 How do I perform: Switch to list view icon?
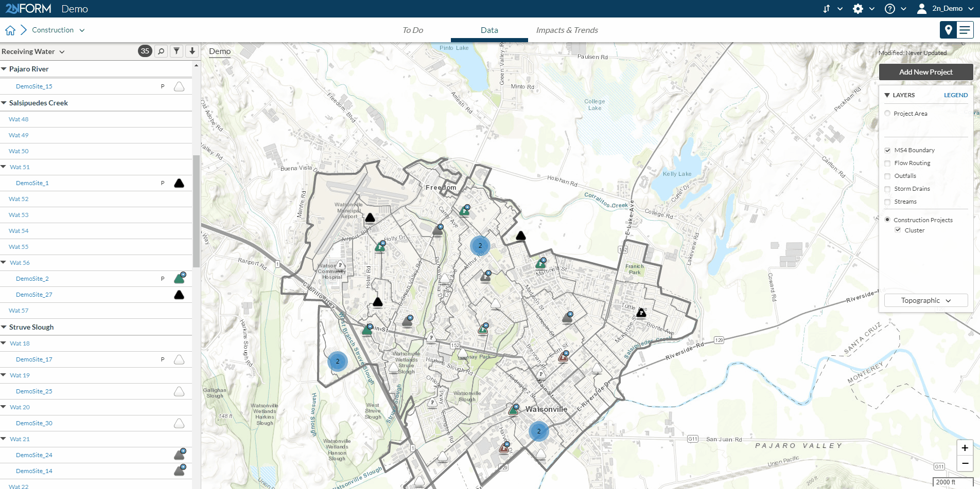pos(965,30)
